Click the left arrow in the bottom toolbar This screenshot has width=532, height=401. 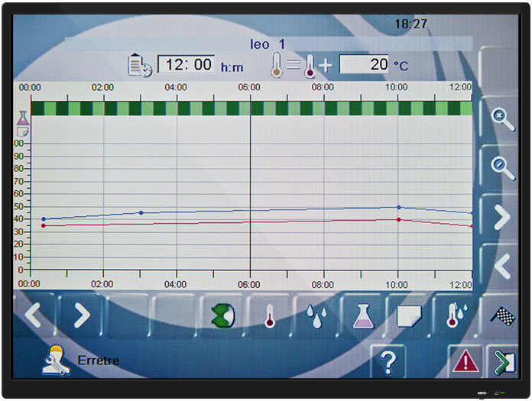click(x=33, y=315)
